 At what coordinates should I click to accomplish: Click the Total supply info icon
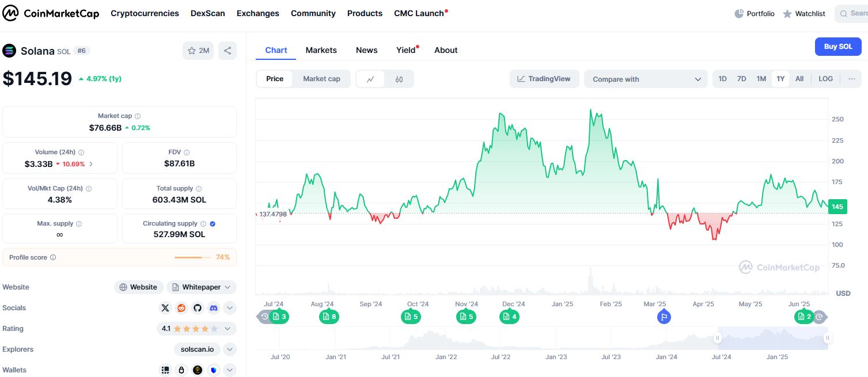pos(199,189)
